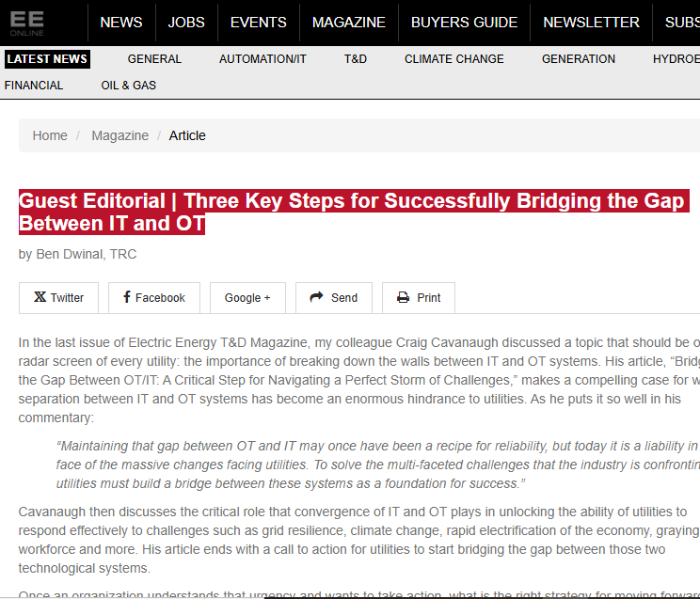Select the LATEST NEWS tab
Image resolution: width=700 pixels, height=599 pixels.
[x=47, y=59]
